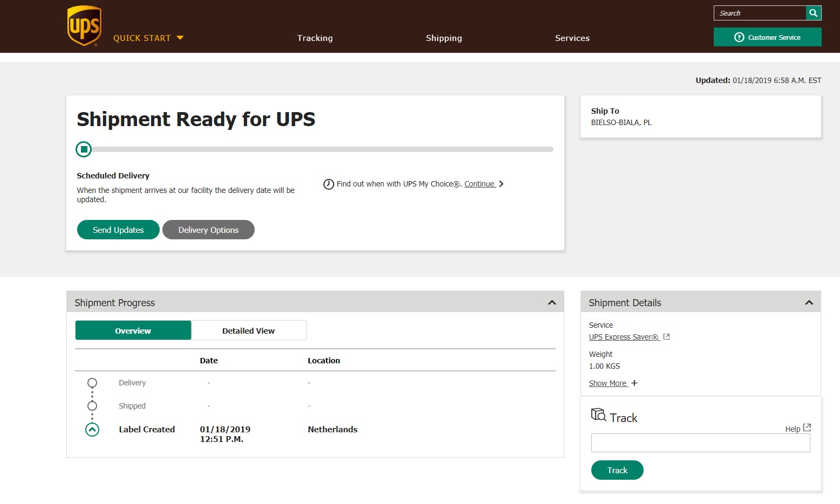Click the Customer Service question mark icon

739,37
